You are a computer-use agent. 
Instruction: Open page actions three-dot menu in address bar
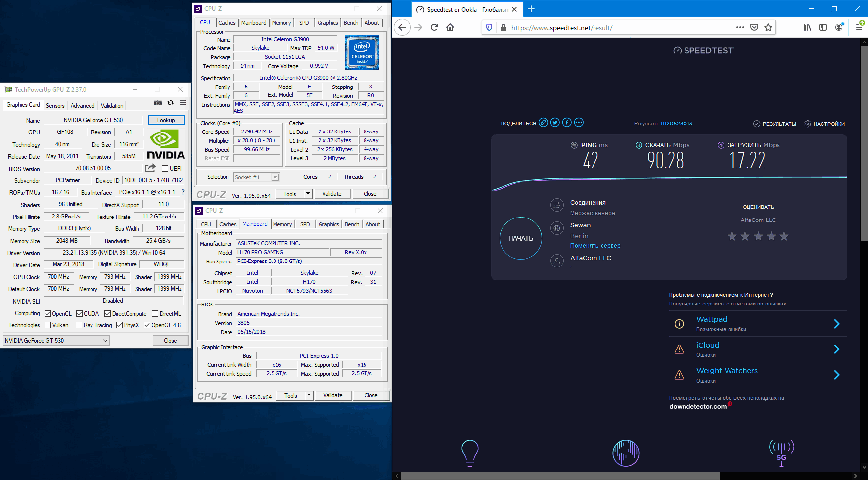(x=740, y=28)
